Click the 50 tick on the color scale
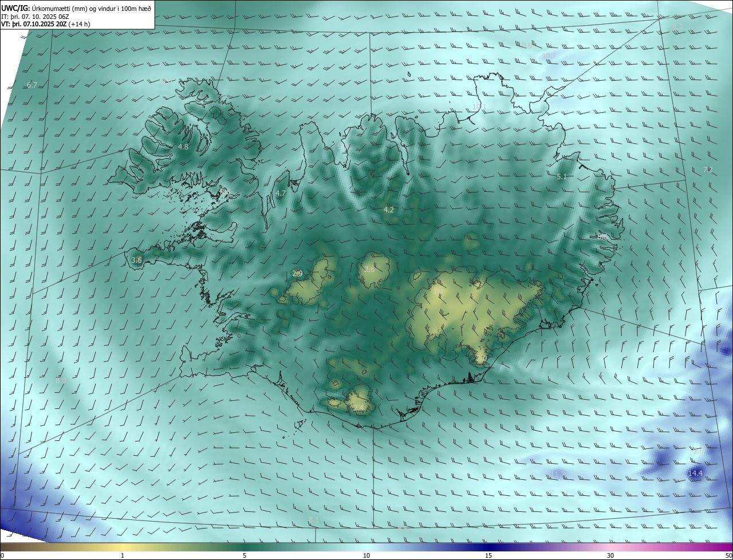 [x=728, y=555]
